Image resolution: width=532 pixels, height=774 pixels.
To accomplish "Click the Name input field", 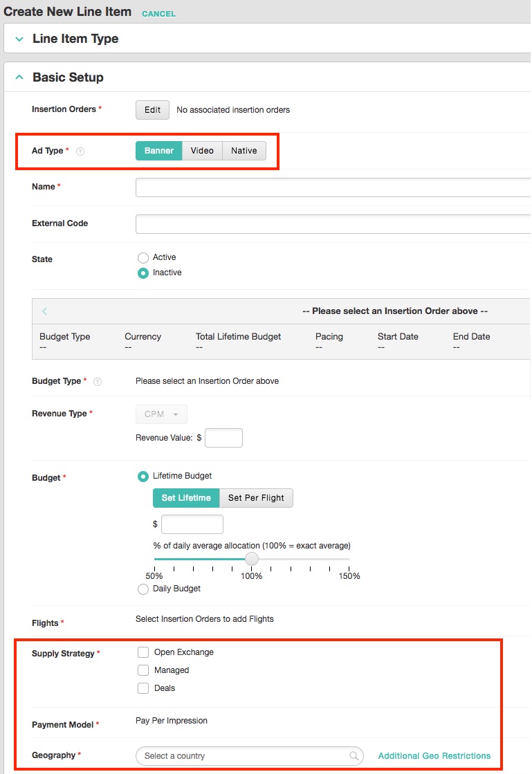I will pos(311,187).
